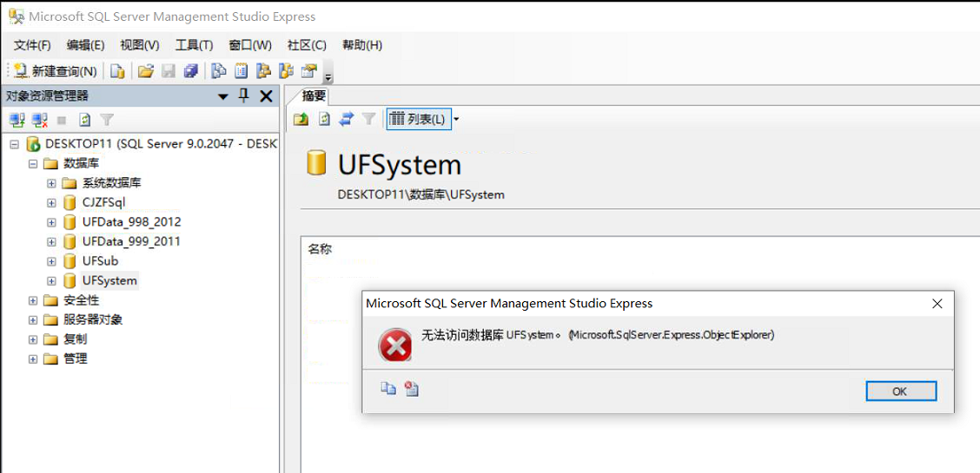The height and width of the screenshot is (473, 980).
Task: Click Filter funnel in Object Explorer toolbar
Action: tap(108, 119)
